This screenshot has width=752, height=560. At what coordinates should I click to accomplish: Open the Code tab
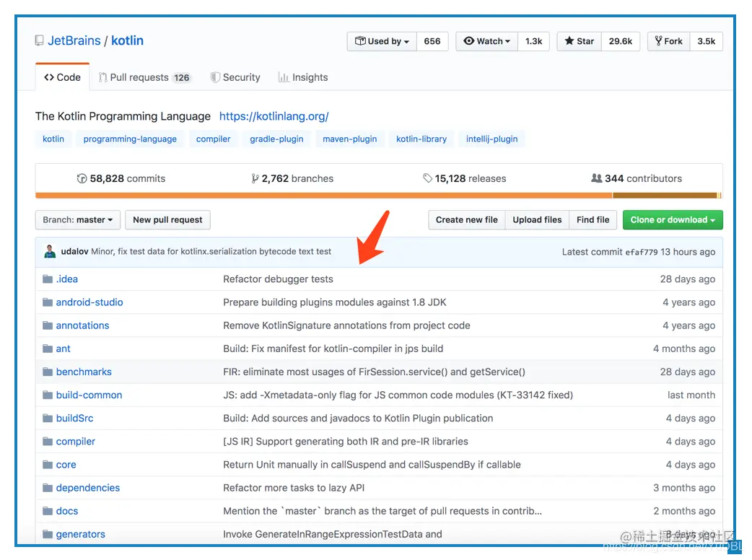click(62, 77)
